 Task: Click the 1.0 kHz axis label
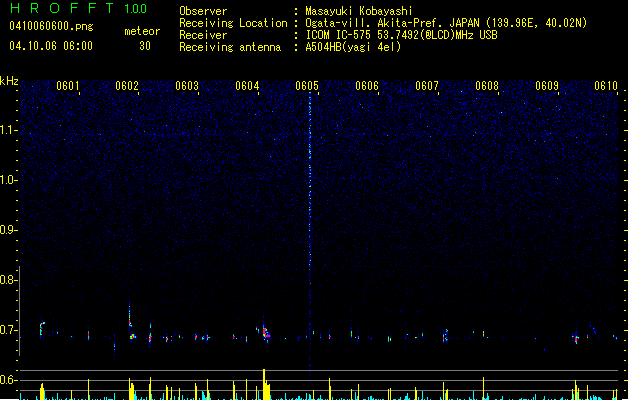click(8, 180)
